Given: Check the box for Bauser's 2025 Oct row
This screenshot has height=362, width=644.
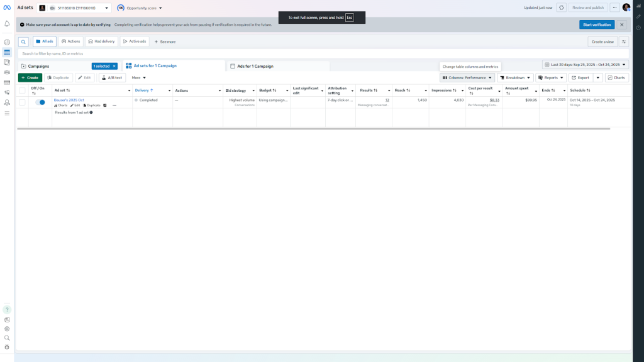Looking at the screenshot, I should point(22,102).
